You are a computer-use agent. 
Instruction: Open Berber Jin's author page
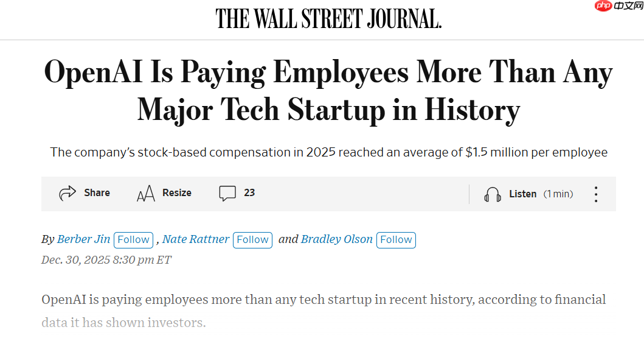point(84,239)
